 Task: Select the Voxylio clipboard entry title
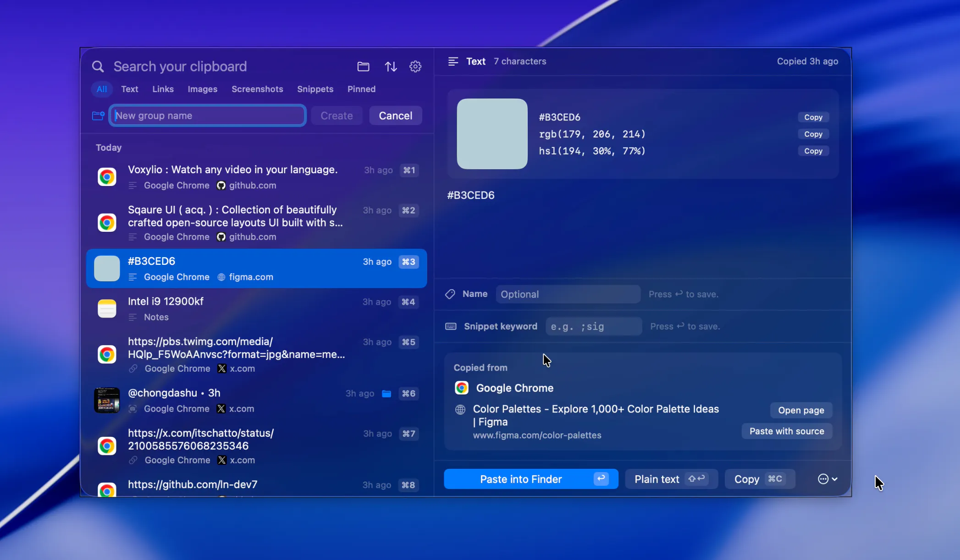pyautogui.click(x=232, y=170)
